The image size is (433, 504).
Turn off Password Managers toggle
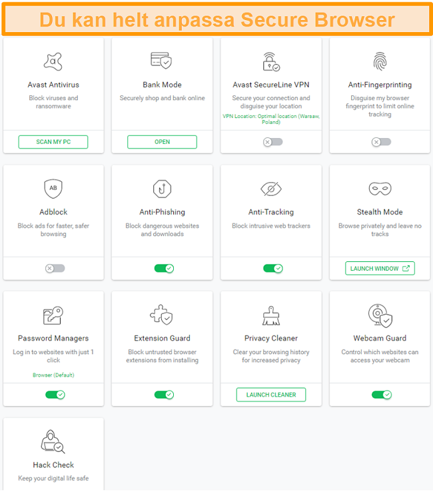click(x=55, y=395)
